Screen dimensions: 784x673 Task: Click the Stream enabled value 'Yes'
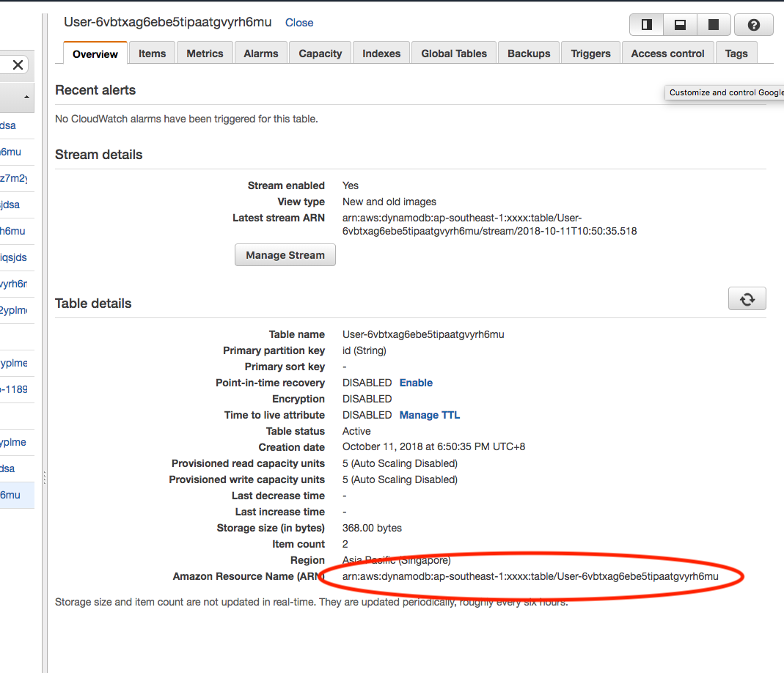351,185
